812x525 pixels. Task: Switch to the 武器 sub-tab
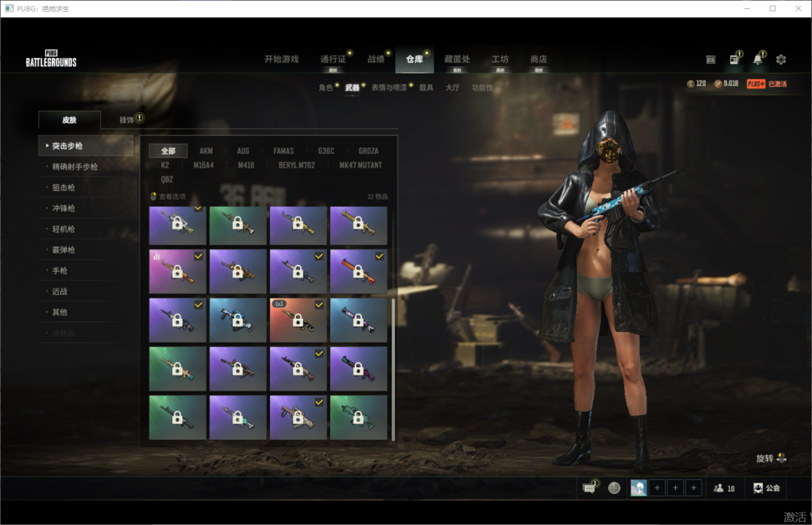coord(352,87)
